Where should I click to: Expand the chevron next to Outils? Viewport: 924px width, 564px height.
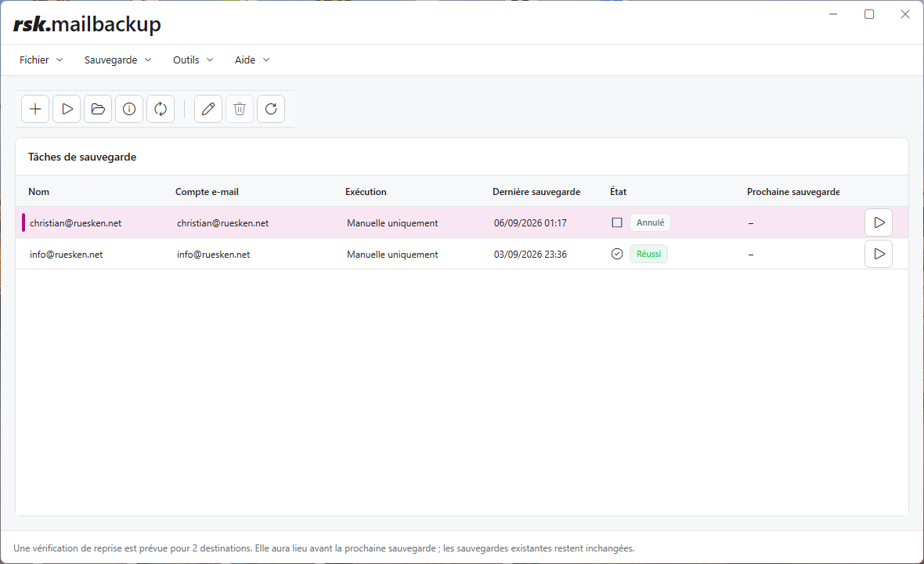click(x=210, y=60)
